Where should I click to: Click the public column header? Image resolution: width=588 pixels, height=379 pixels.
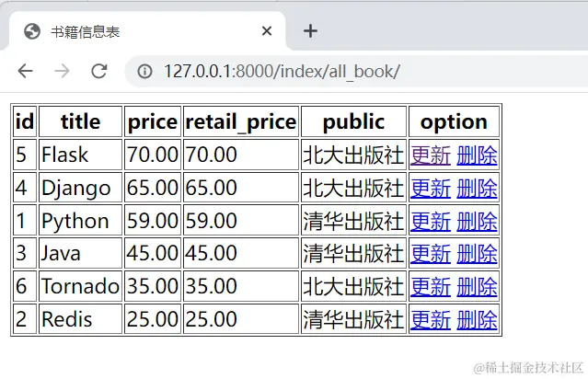353,121
